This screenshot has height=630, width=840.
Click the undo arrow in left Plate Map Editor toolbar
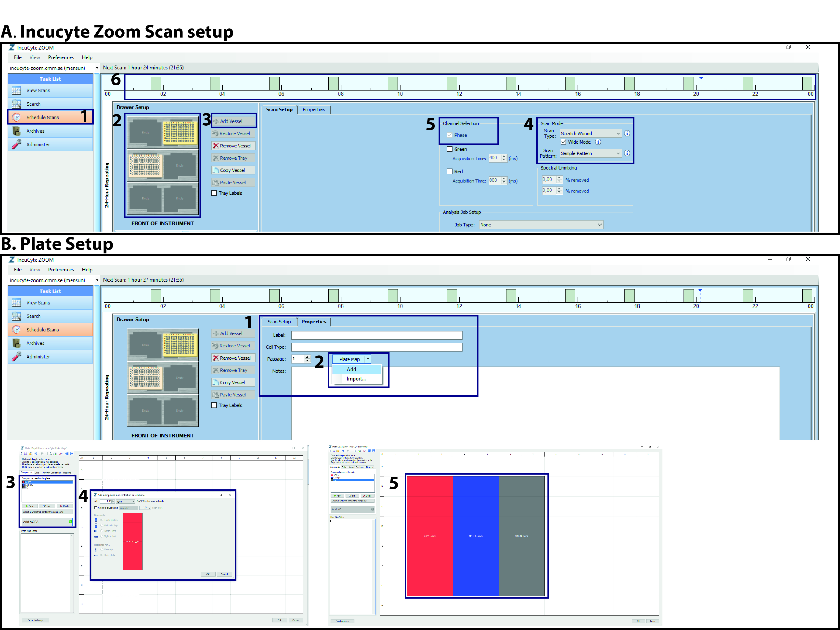(36, 454)
